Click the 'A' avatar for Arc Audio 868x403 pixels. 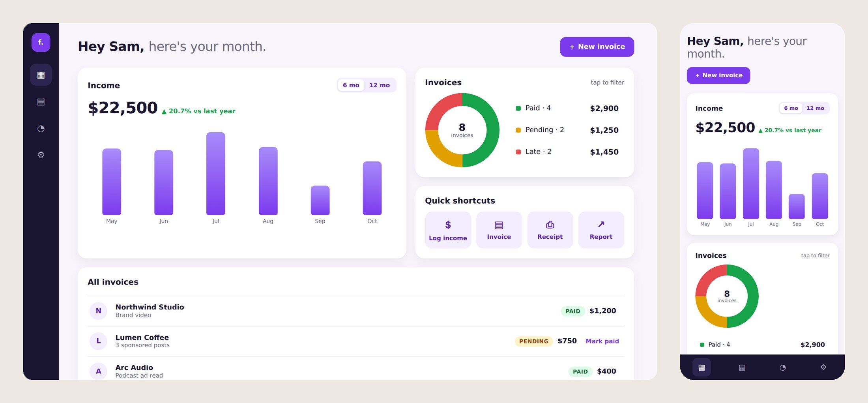click(98, 371)
